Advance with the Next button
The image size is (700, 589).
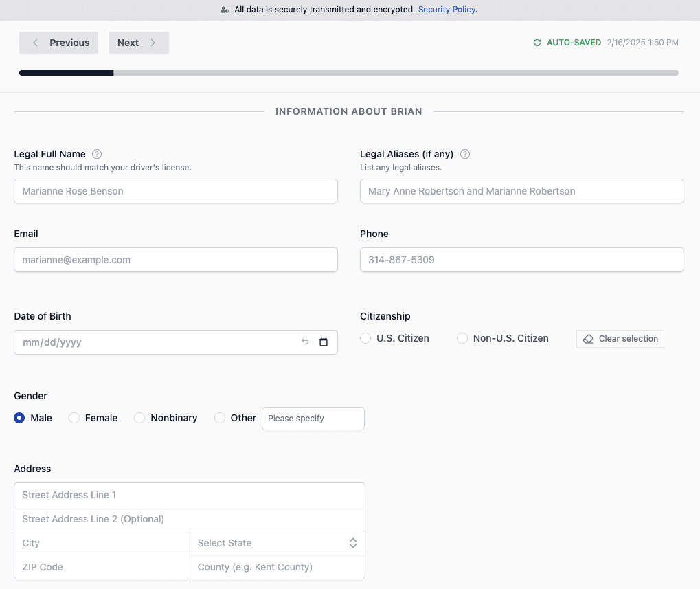(139, 43)
